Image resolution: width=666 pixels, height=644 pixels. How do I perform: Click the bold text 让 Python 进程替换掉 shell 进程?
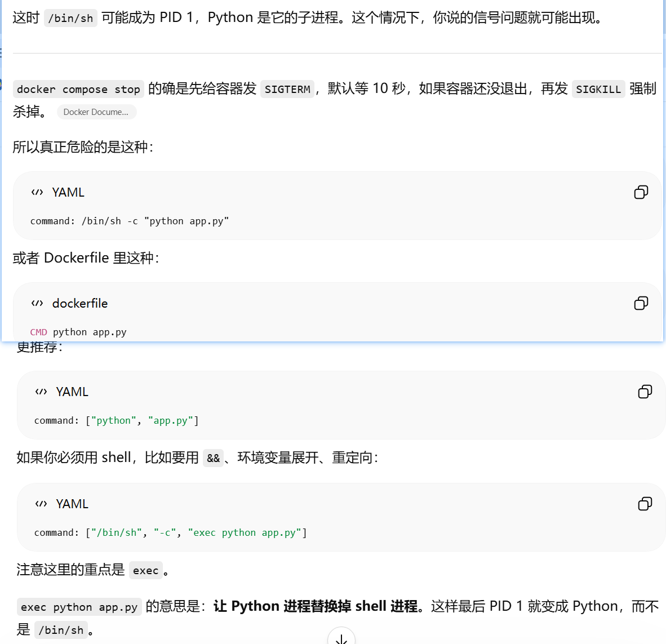point(316,606)
